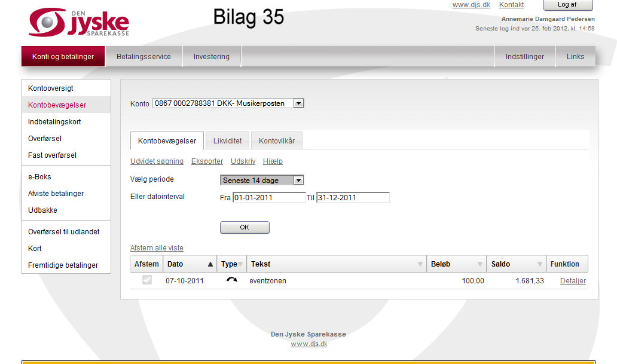
Task: Select Kontobevægelser in the sidebar
Action: (66, 105)
